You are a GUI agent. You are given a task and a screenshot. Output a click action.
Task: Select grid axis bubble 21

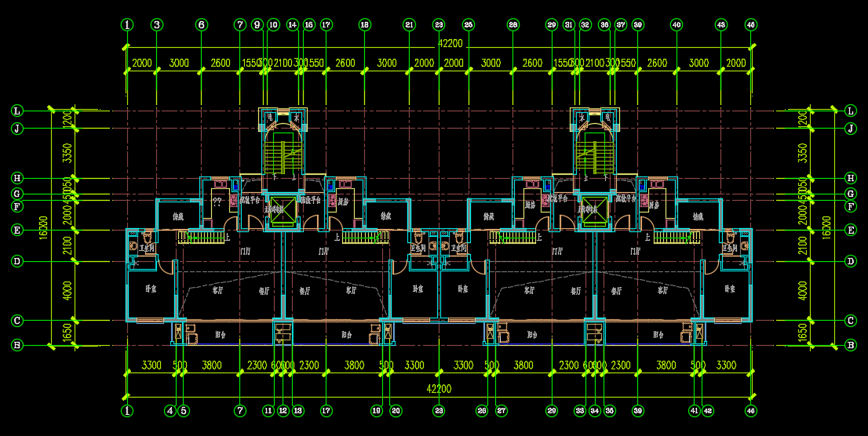pos(409,25)
